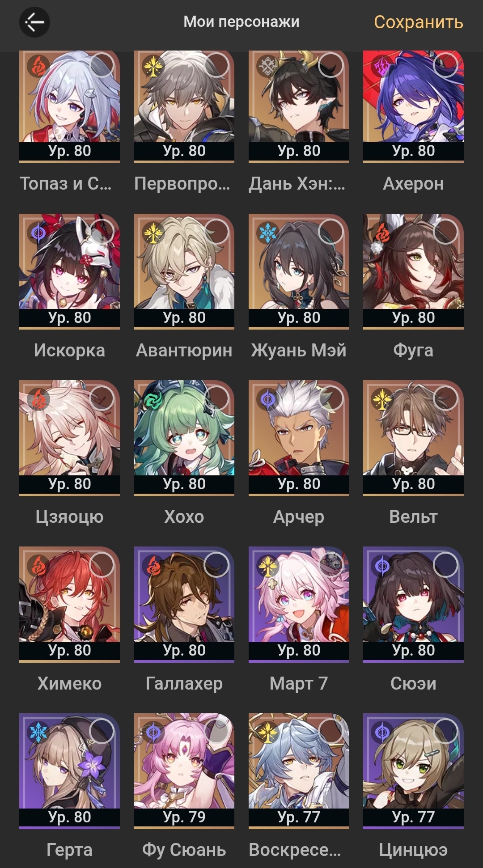The image size is (483, 868).
Task: Select Ахерон using her round checkbox
Action: (445, 65)
